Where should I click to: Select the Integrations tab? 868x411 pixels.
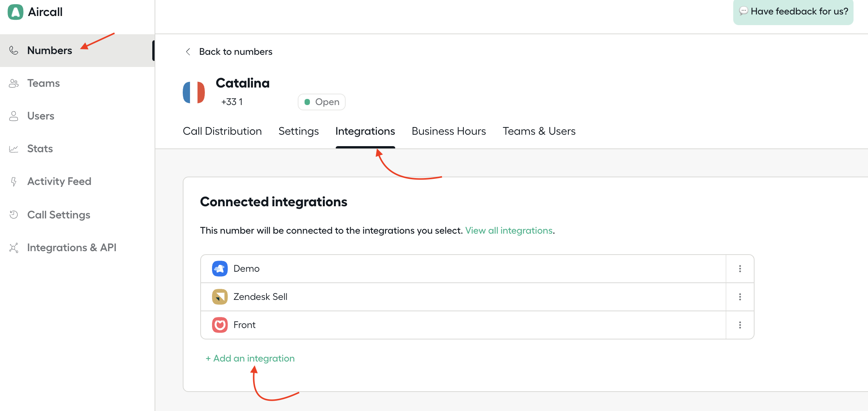365,131
